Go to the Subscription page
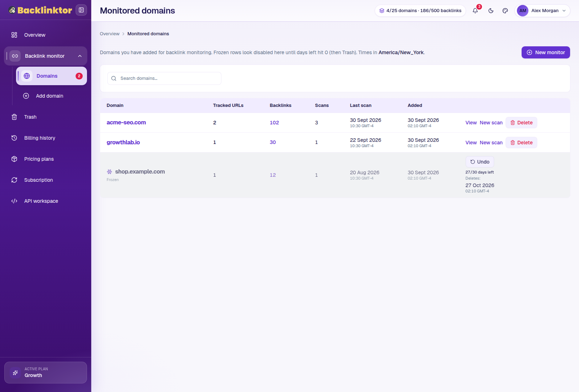The width and height of the screenshot is (579, 392). pyautogui.click(x=46, y=180)
